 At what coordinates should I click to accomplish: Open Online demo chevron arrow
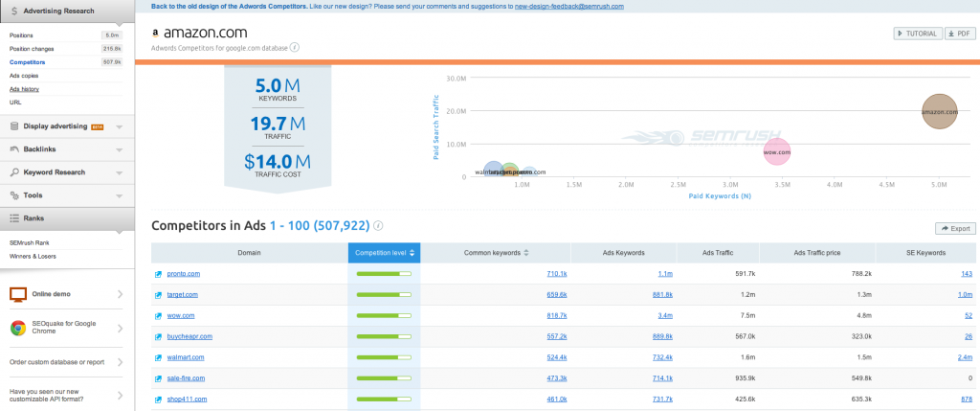click(120, 294)
